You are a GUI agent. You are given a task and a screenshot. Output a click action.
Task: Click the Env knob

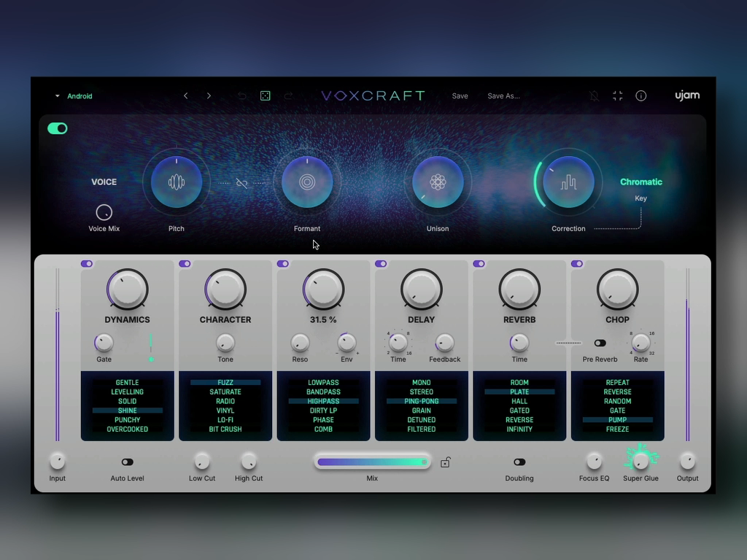(x=347, y=343)
